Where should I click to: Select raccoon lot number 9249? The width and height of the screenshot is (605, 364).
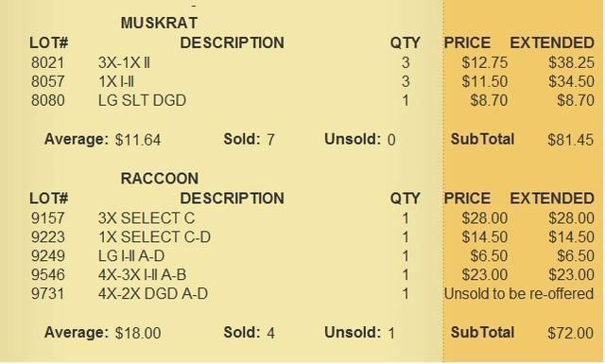pos(48,256)
